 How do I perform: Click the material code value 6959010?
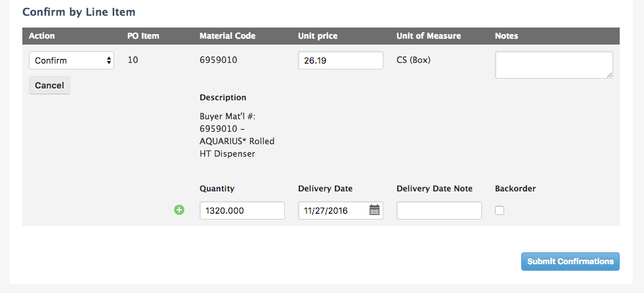[218, 60]
